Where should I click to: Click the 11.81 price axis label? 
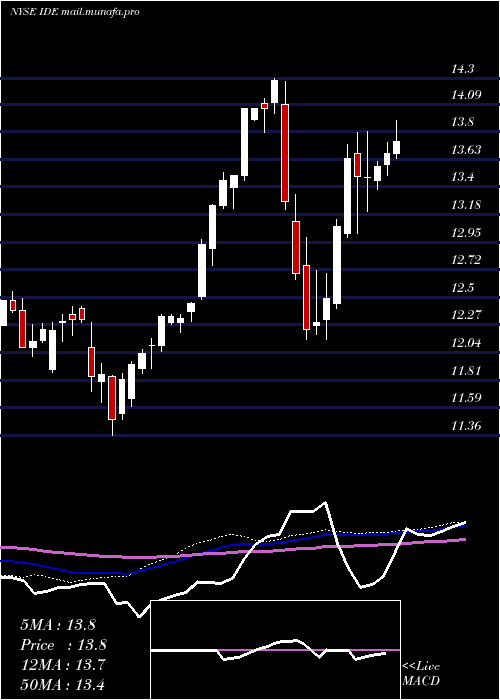[x=466, y=371]
